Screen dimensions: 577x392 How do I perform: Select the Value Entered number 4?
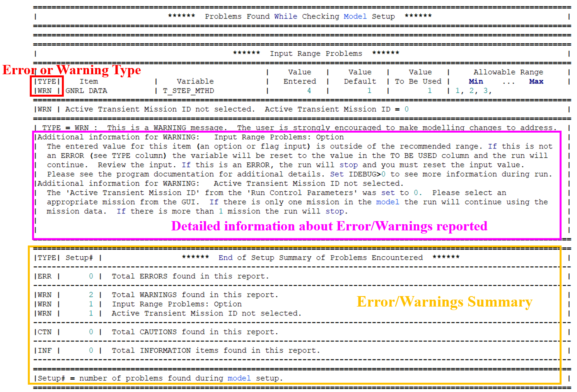point(309,91)
